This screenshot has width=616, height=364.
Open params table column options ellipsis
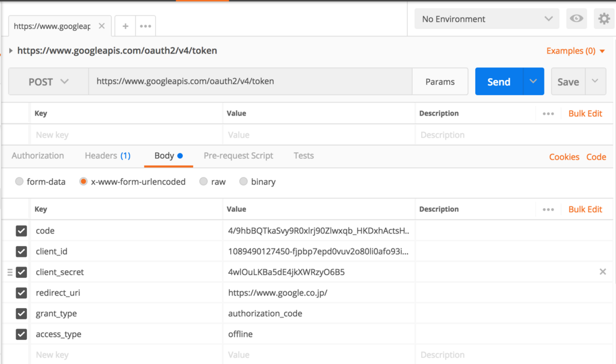(549, 114)
